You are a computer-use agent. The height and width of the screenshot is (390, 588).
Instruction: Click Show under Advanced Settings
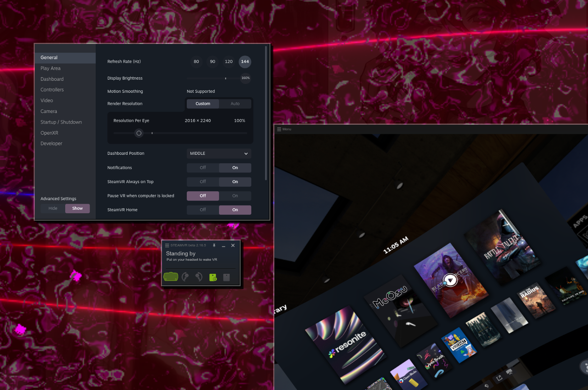tap(77, 208)
